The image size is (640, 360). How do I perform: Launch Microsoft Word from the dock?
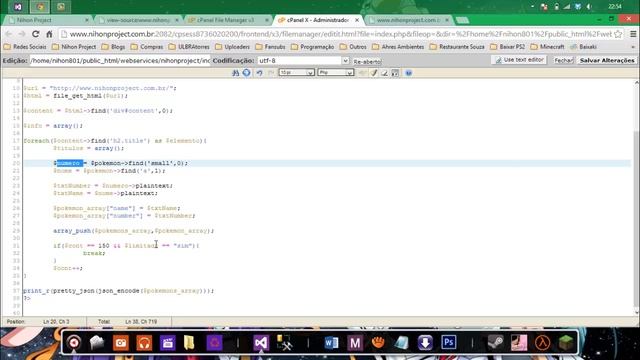[331, 342]
